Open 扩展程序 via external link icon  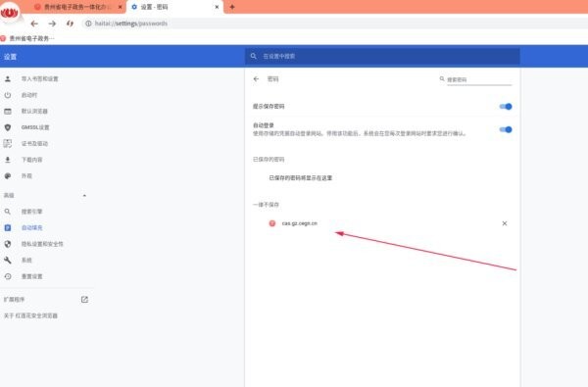[x=84, y=299]
